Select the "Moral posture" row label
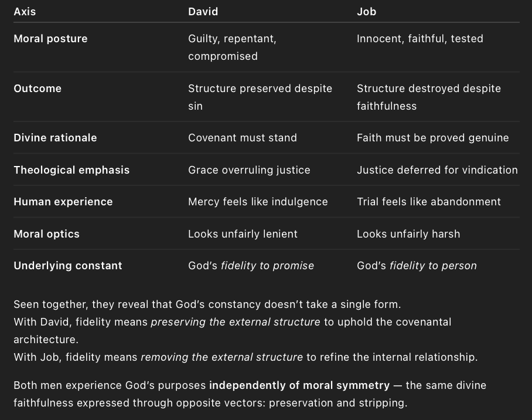 [x=50, y=39]
